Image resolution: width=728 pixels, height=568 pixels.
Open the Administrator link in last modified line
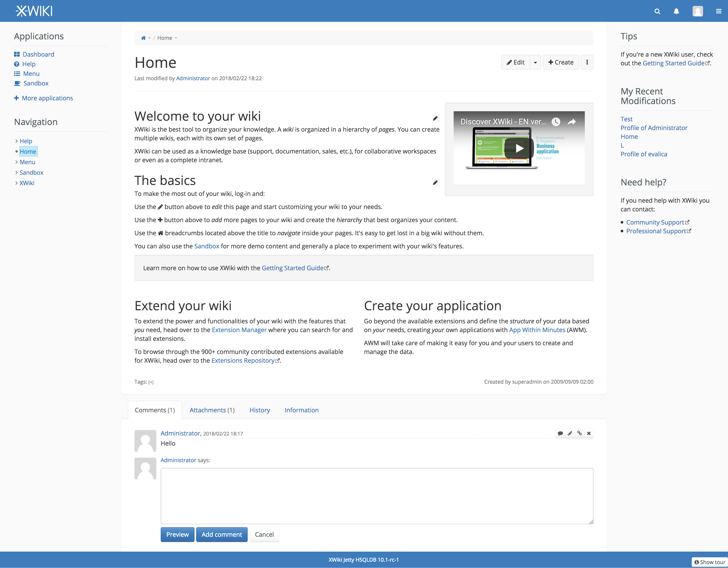[193, 78]
